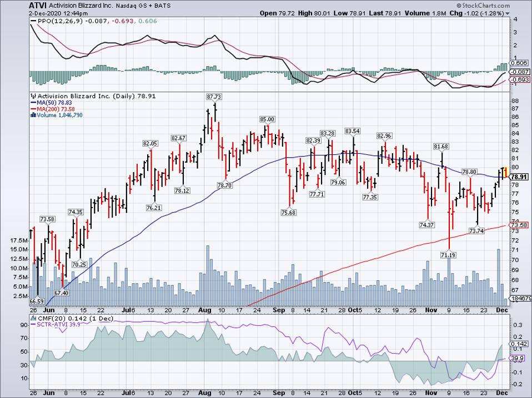
Task: Click the 76.21 low price label
Action: click(x=154, y=208)
